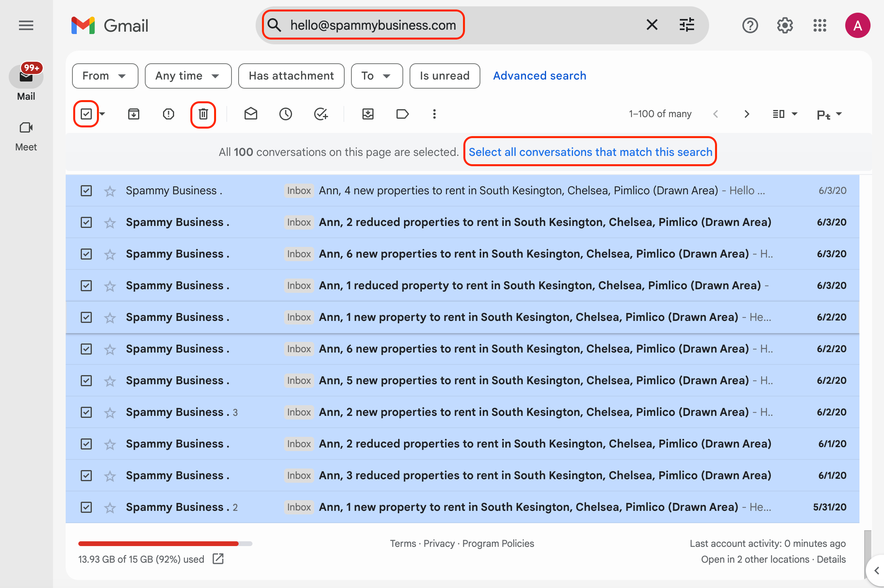Mark selected emails as read
This screenshot has width=884, height=588.
click(251, 114)
